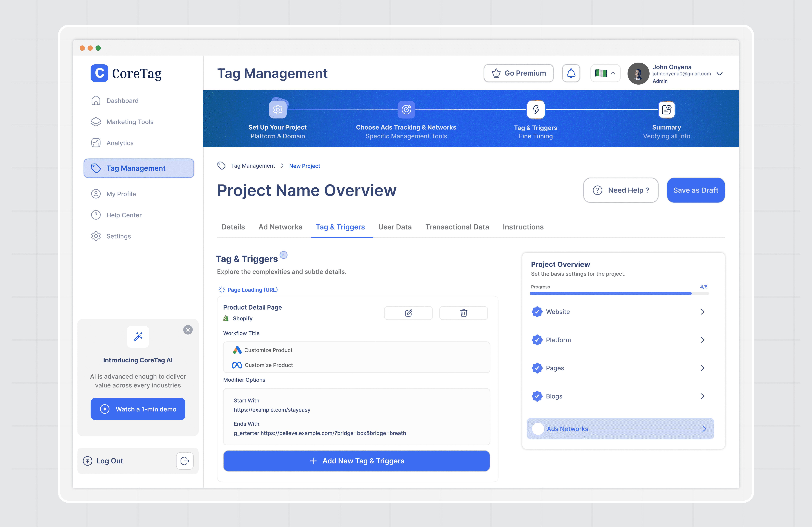Click the Log Out label
The height and width of the screenshot is (527, 812).
[x=110, y=461]
